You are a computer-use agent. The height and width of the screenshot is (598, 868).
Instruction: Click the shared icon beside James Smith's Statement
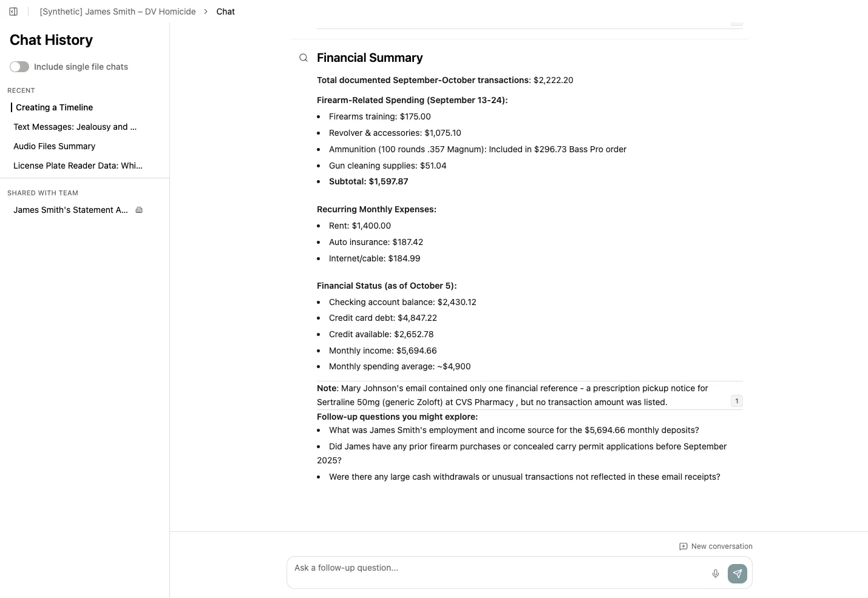click(x=139, y=210)
